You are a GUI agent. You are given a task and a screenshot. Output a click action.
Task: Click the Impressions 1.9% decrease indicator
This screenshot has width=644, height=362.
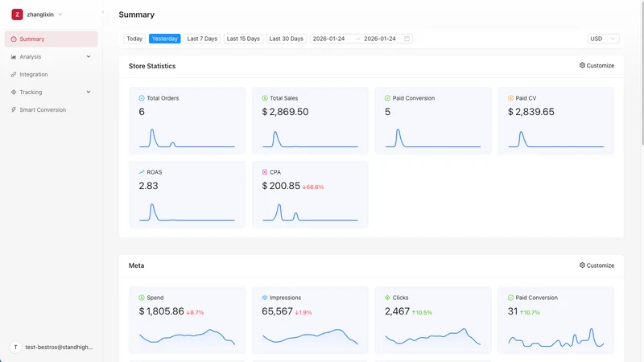[303, 312]
